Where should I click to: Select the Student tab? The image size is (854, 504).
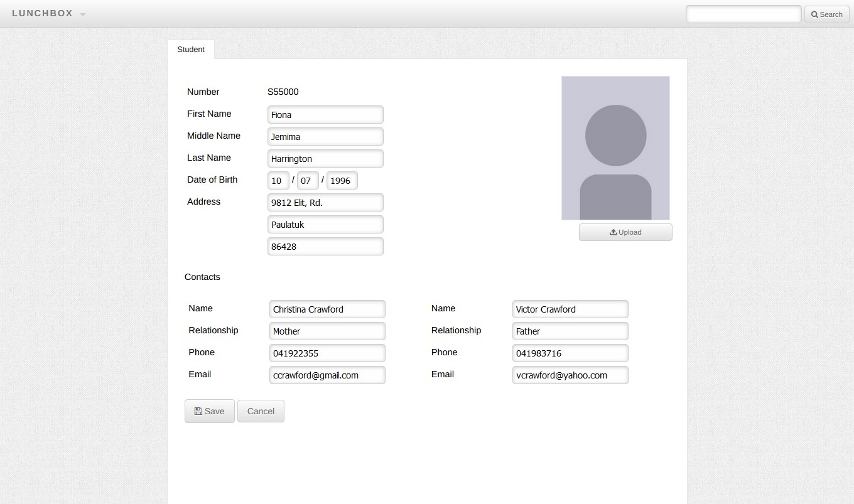pos(191,50)
